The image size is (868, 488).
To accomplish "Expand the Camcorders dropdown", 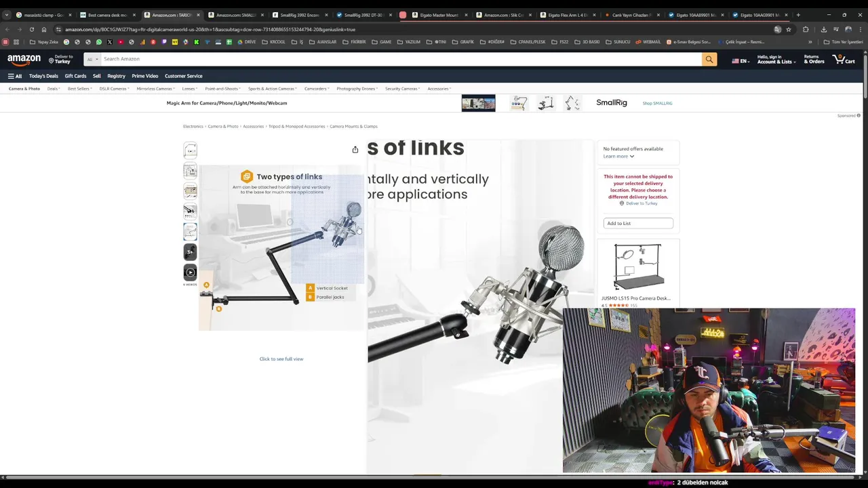I will (317, 89).
